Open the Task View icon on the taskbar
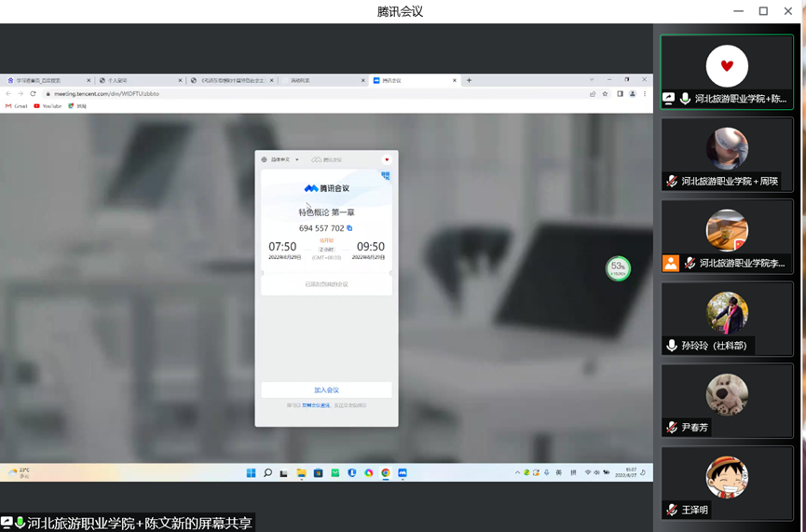 pos(284,473)
